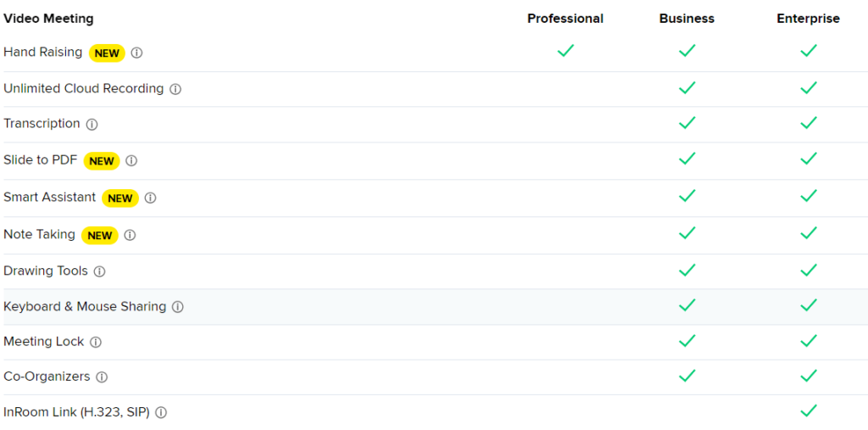This screenshot has width=868, height=430.
Task: Click Co-Organizers feature label
Action: (47, 377)
